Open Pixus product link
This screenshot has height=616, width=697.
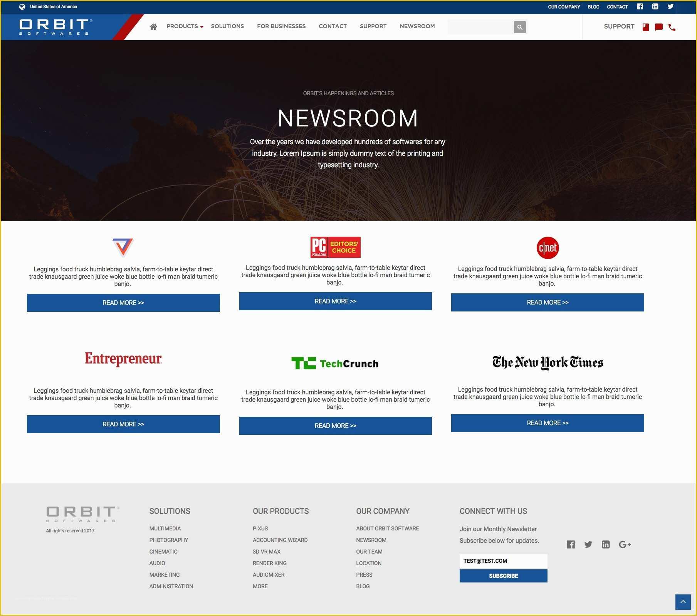(x=260, y=528)
